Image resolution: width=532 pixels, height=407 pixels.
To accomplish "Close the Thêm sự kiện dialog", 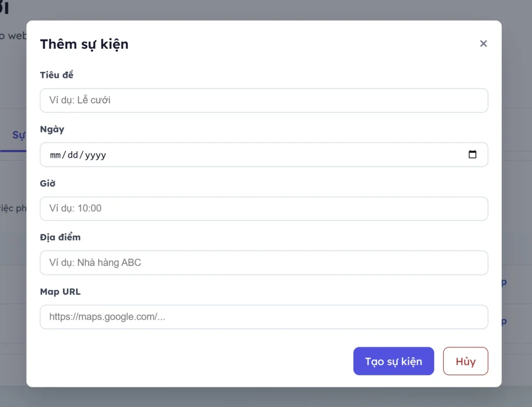I will 483,44.
